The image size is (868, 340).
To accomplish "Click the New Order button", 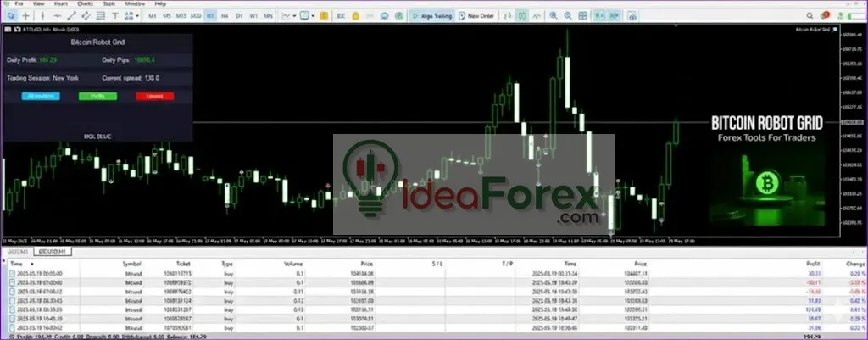I will coord(476,16).
